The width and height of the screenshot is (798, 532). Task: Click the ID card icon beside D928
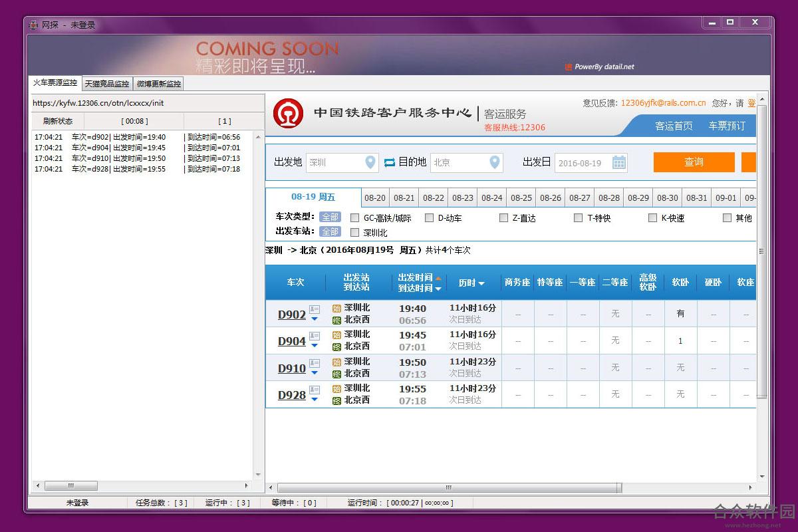tap(315, 390)
